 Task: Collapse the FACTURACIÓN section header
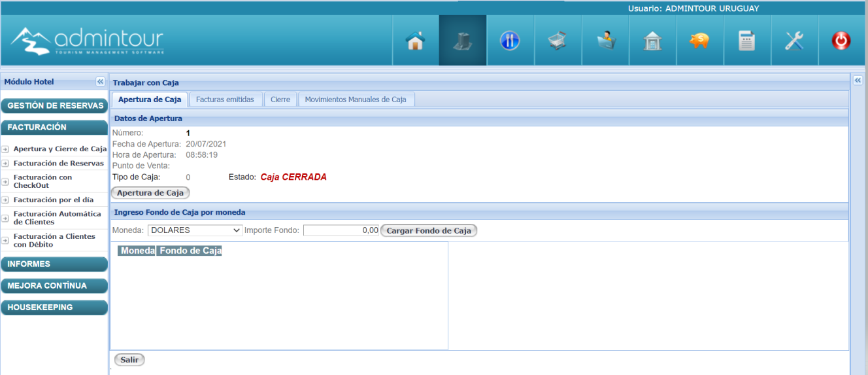click(54, 128)
